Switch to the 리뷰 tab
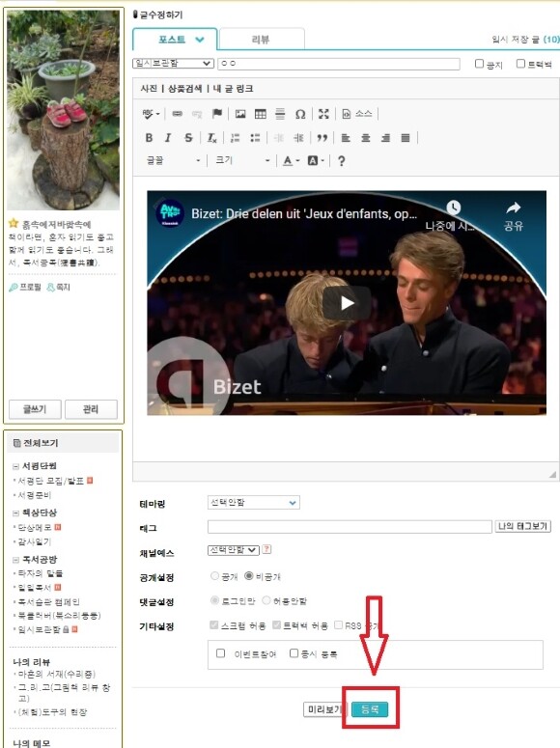560x748 pixels. tap(261, 40)
